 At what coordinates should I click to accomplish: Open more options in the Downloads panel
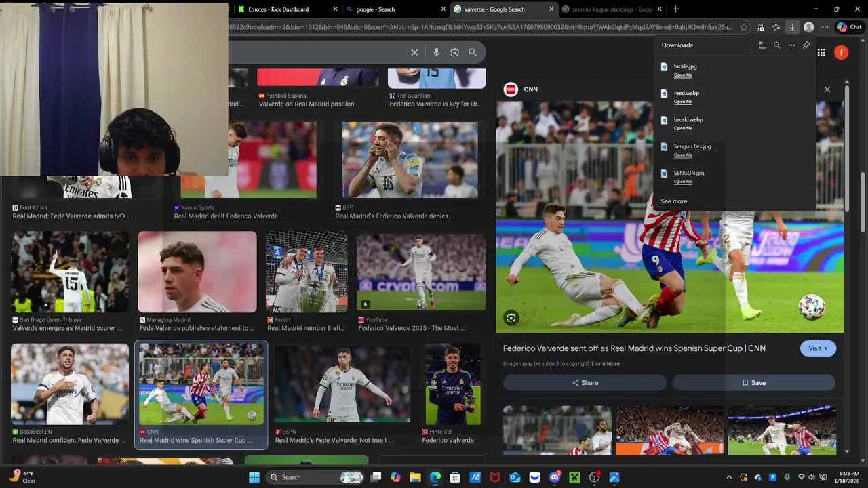pos(791,45)
